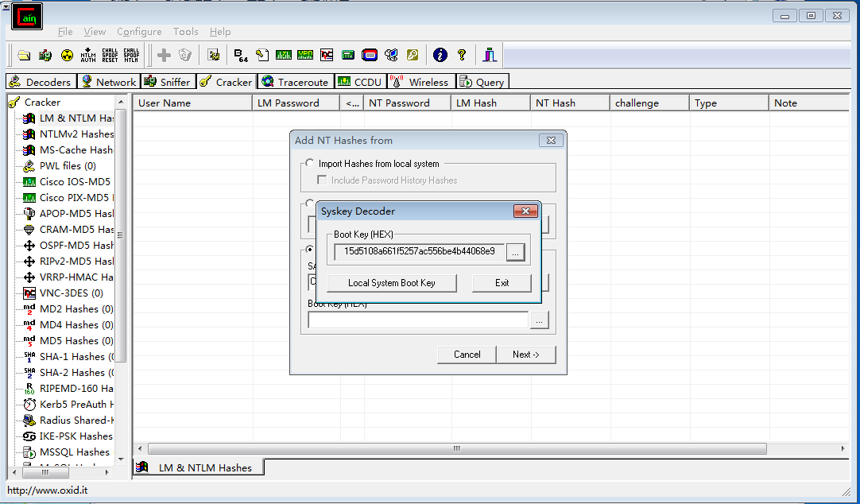Click the yellow question mark Help icon
The width and height of the screenshot is (860, 504).
pos(462,55)
